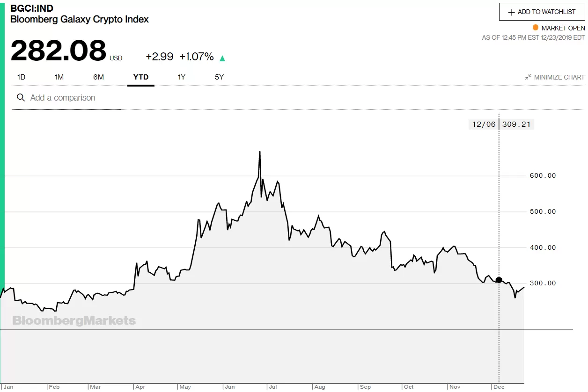Focus the Add a comparison field
588x392 pixels.
(x=66, y=98)
